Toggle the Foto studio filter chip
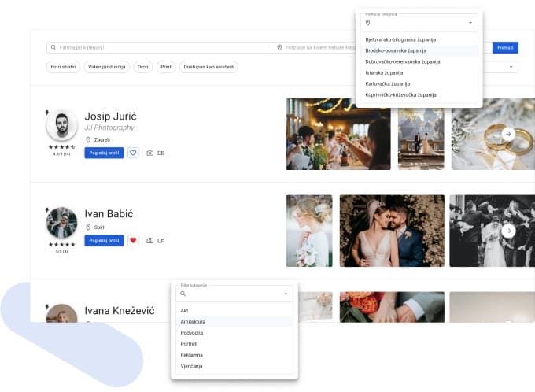 (x=63, y=67)
